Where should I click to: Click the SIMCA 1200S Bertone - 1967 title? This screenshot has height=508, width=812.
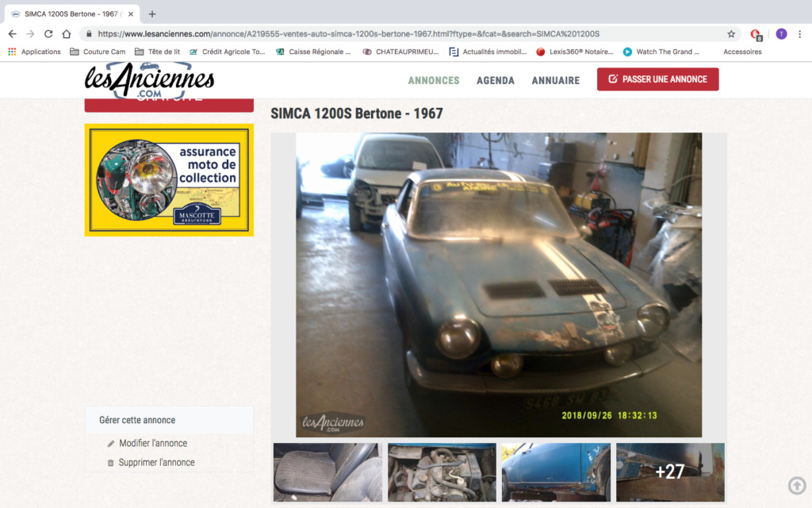[x=357, y=114]
